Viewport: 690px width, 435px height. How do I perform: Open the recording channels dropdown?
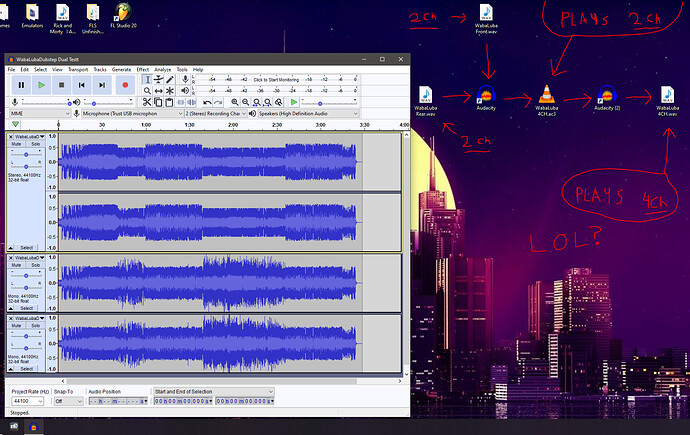tap(216, 113)
